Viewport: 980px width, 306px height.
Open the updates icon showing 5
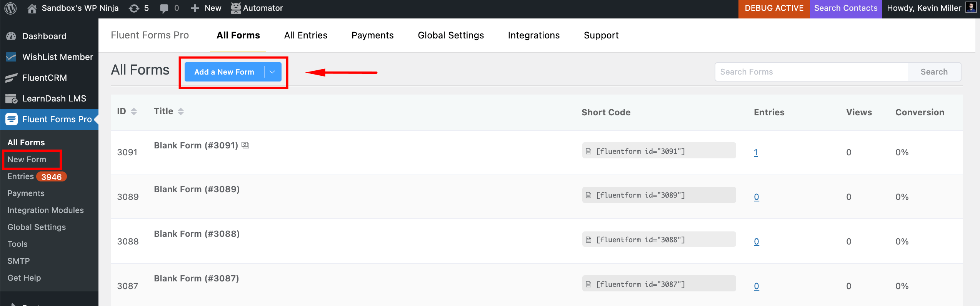click(x=134, y=8)
